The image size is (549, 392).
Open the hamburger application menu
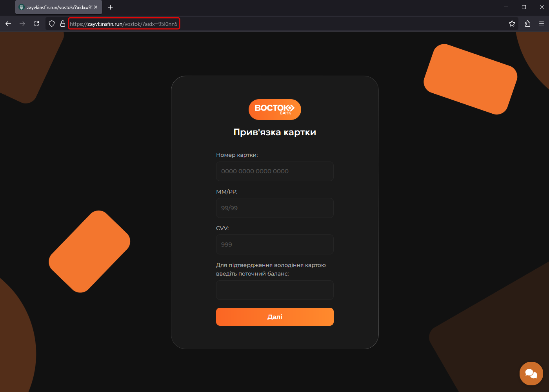tap(542, 24)
